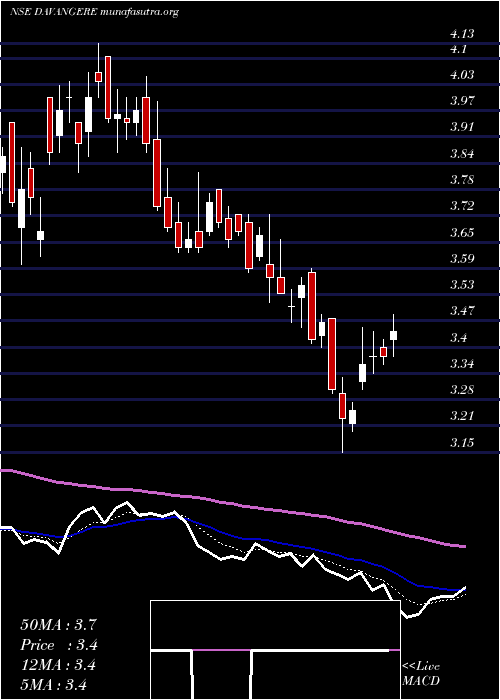Click the 3.15 price axis label
The height and width of the screenshot is (700, 500).
click(462, 442)
